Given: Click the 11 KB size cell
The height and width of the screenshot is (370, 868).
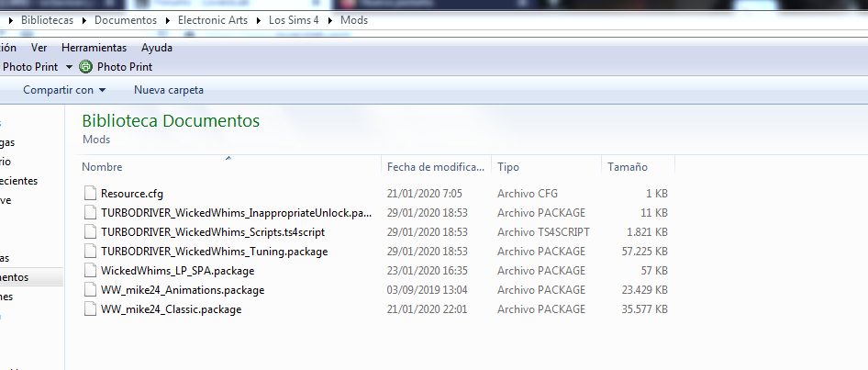Looking at the screenshot, I should [653, 213].
